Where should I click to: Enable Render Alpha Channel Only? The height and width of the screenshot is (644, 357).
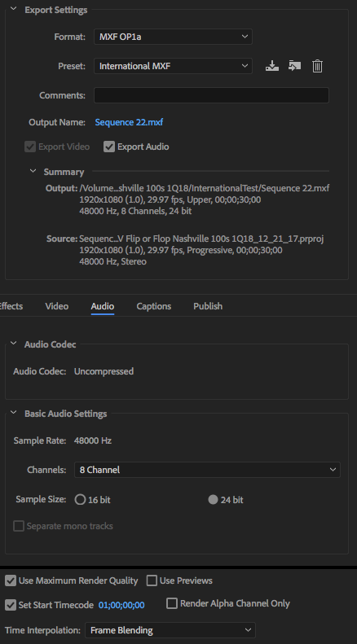tap(172, 603)
